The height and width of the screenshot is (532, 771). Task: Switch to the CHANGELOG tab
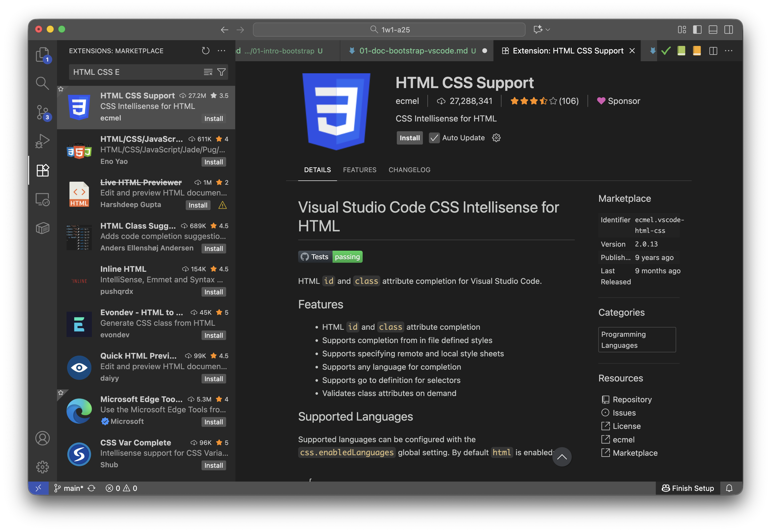click(409, 170)
